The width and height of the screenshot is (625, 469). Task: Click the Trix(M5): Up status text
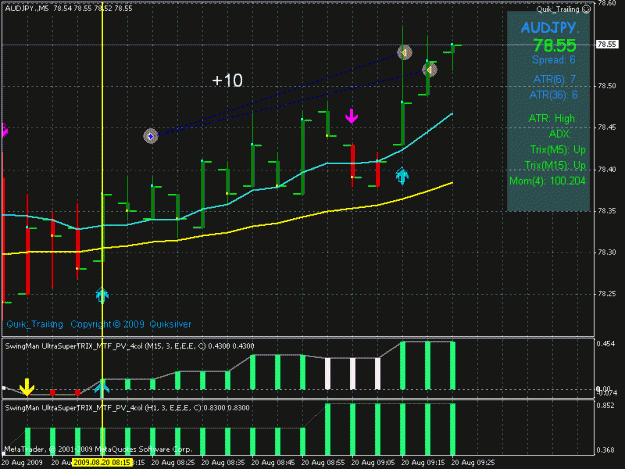point(558,150)
